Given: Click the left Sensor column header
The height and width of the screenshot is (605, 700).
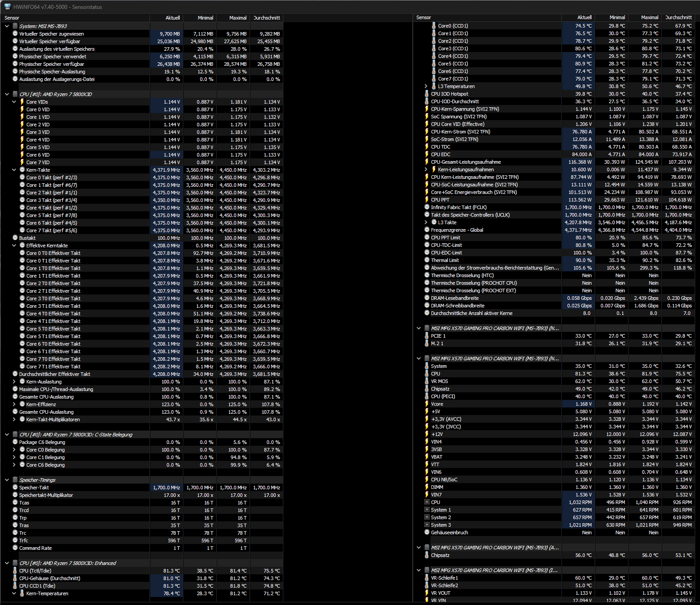Looking at the screenshot, I should click(x=75, y=18).
